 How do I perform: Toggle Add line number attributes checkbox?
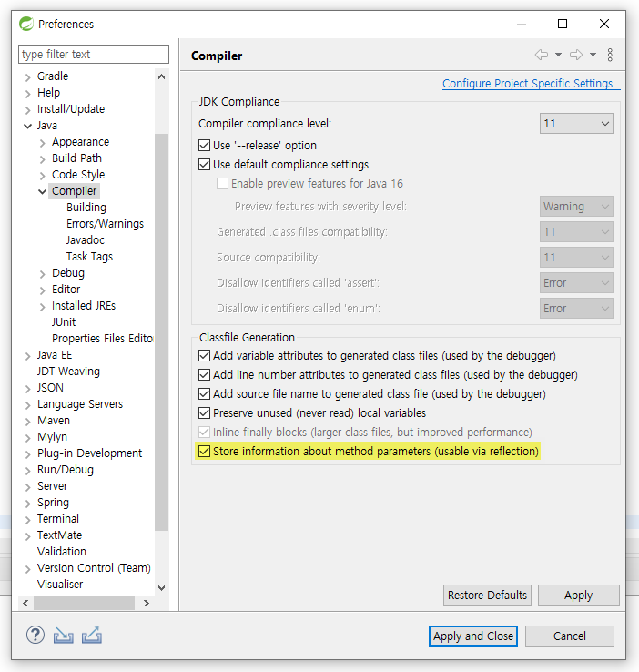coord(204,375)
